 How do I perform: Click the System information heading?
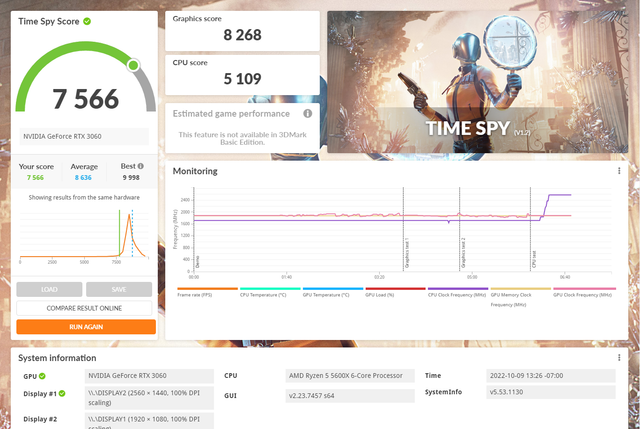(x=57, y=358)
